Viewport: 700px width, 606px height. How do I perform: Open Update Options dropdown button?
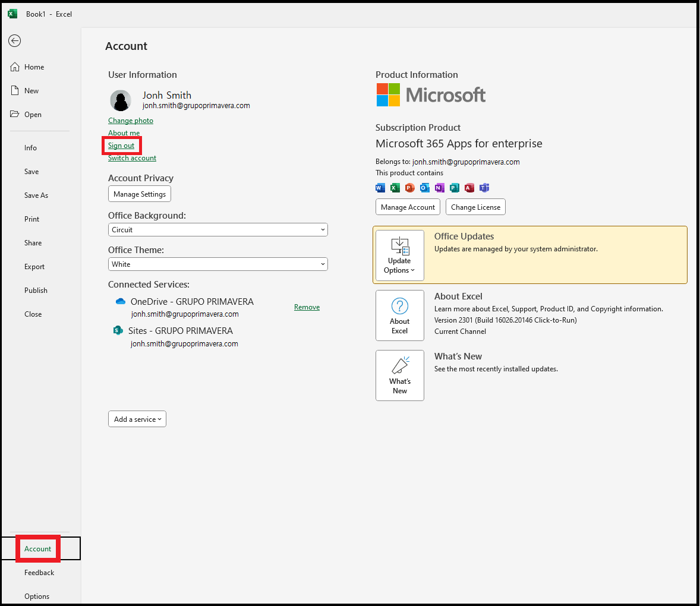tap(399, 255)
